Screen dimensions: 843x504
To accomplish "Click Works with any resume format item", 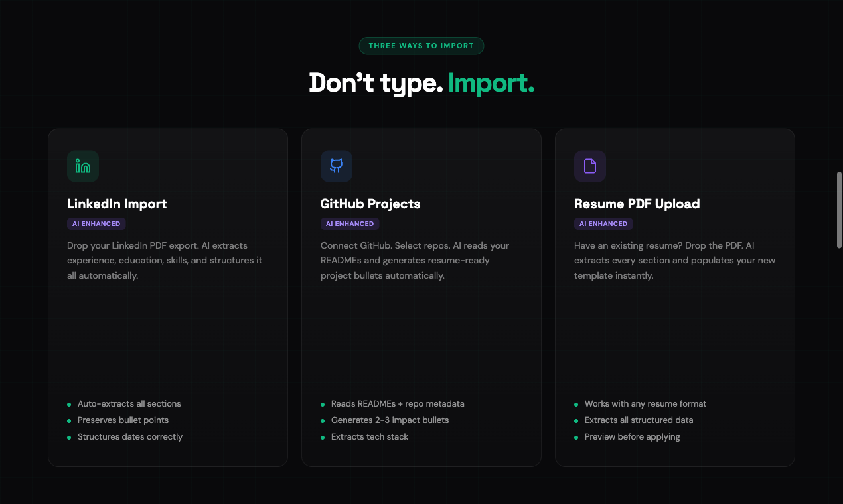I will click(645, 404).
